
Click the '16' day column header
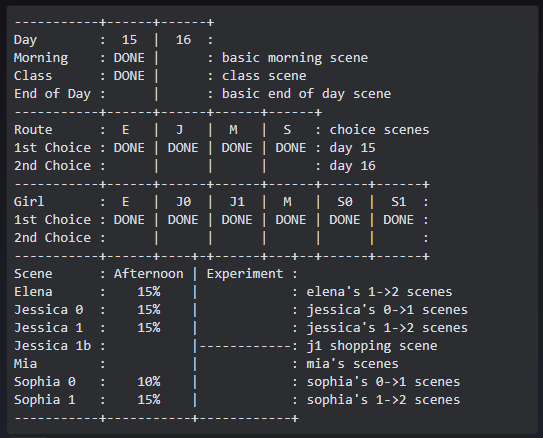coord(183,40)
